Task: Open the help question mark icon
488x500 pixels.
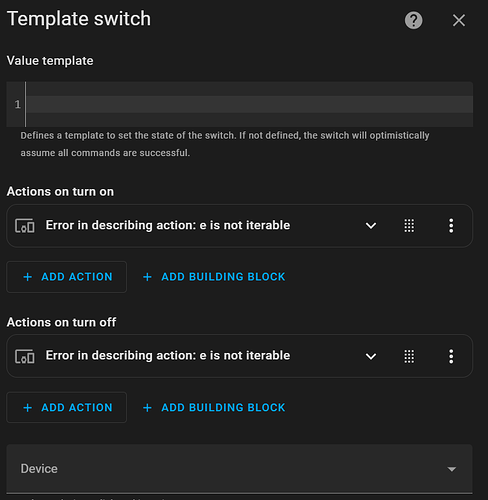Action: tap(413, 20)
